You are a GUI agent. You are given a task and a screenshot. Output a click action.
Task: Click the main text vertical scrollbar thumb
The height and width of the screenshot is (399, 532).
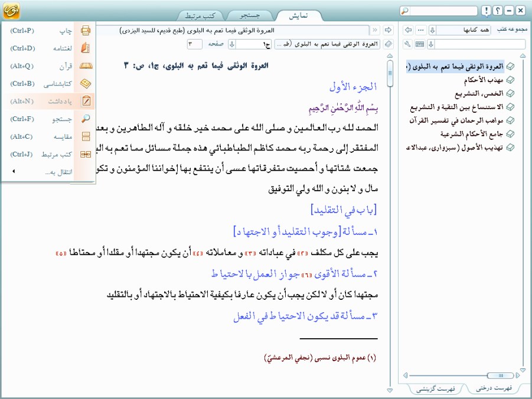click(390, 73)
